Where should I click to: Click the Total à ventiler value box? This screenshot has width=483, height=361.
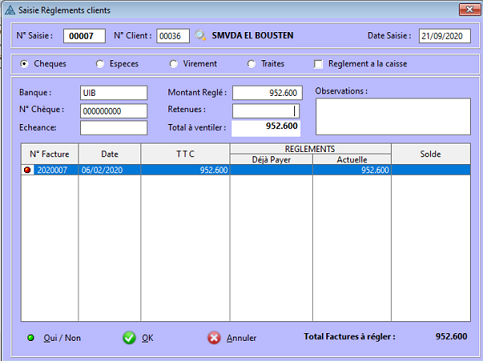266,128
